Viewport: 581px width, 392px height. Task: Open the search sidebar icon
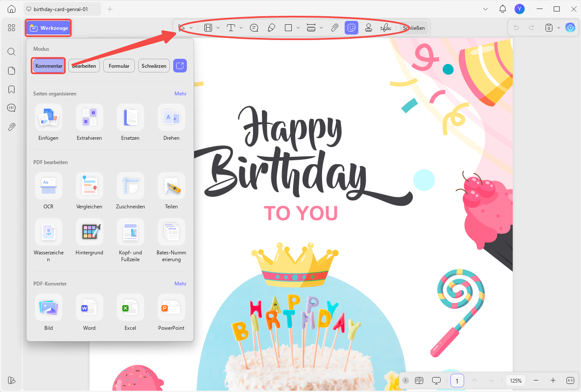[x=12, y=52]
